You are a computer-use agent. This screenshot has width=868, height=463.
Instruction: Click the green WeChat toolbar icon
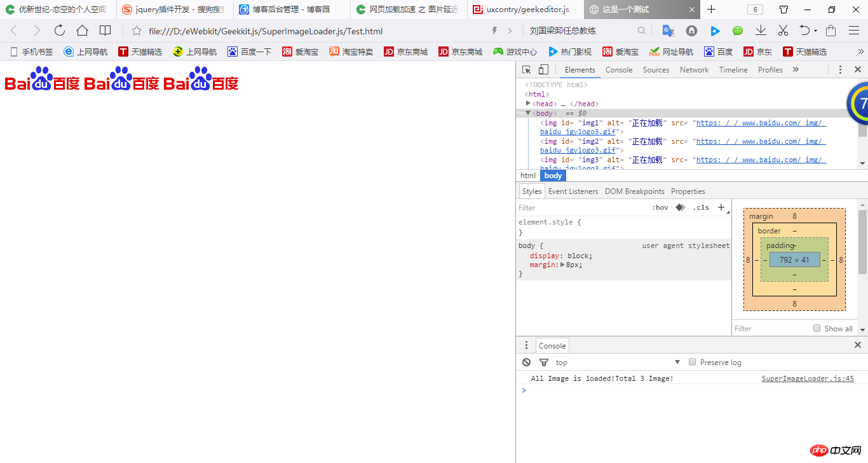tap(738, 31)
